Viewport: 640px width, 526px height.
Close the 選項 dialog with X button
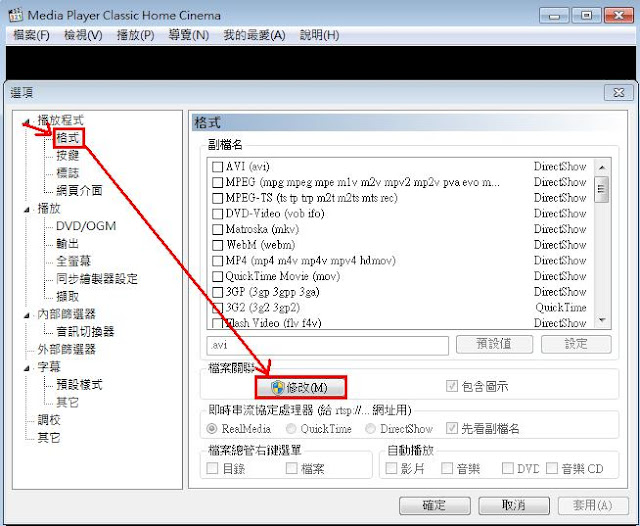pos(618,93)
